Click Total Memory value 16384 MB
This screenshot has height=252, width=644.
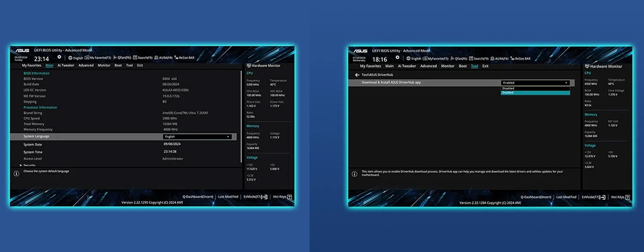(170, 124)
